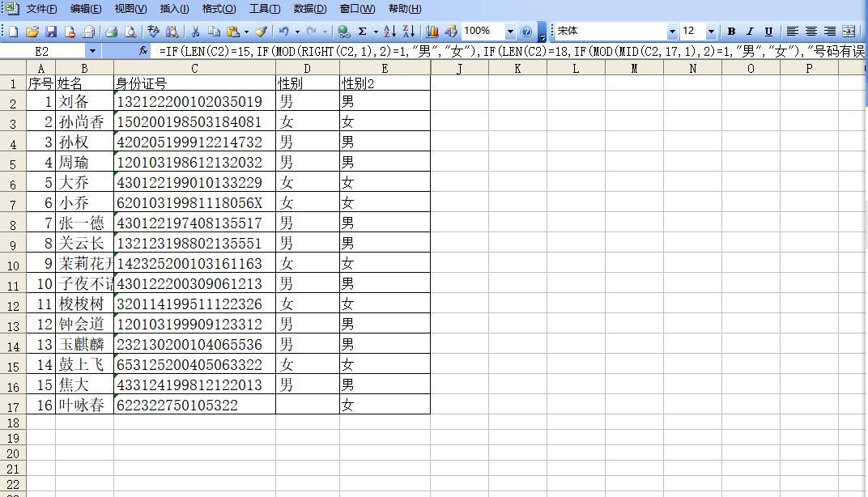
Task: Open a file with the Open folder icon
Action: [x=32, y=32]
